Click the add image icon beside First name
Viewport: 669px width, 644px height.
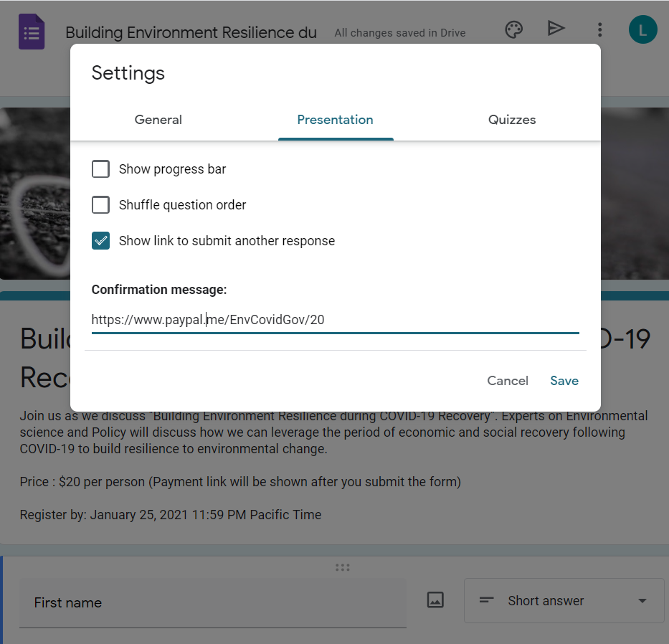click(435, 600)
